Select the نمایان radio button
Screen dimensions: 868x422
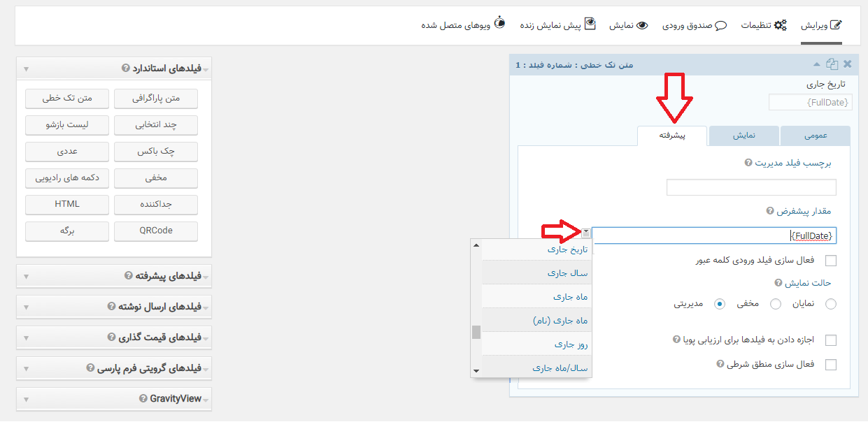830,304
